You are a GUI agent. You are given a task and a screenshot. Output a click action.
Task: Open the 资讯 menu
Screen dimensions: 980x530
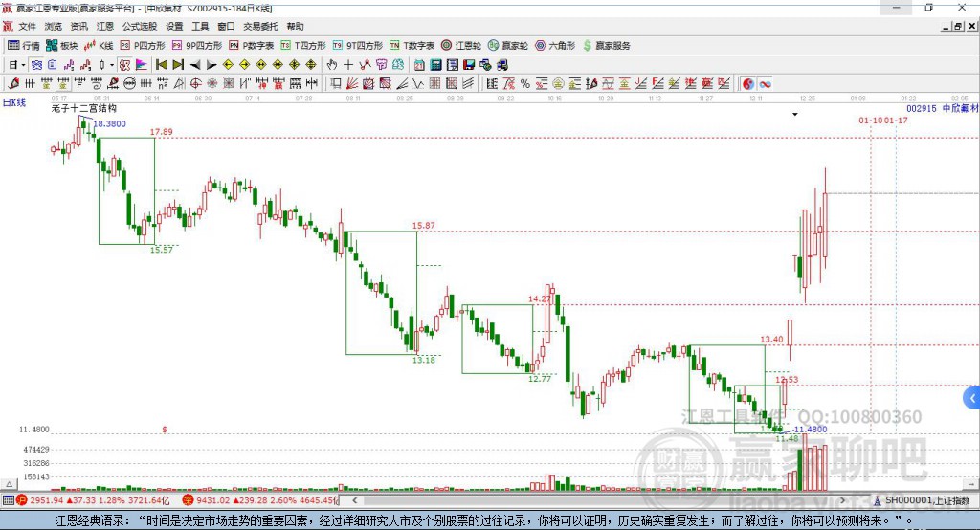point(78,26)
